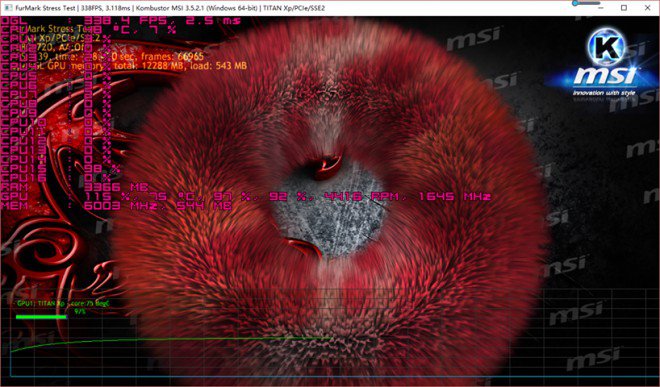
Task: Maximize the Kombustor window
Action: pyautogui.click(x=624, y=8)
